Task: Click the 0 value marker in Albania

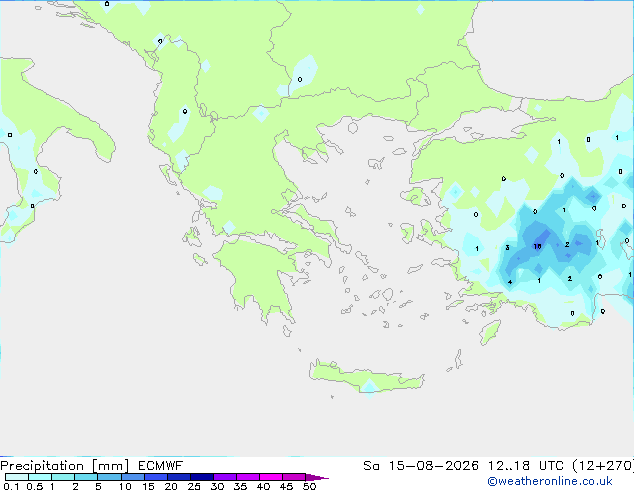Action: [185, 111]
